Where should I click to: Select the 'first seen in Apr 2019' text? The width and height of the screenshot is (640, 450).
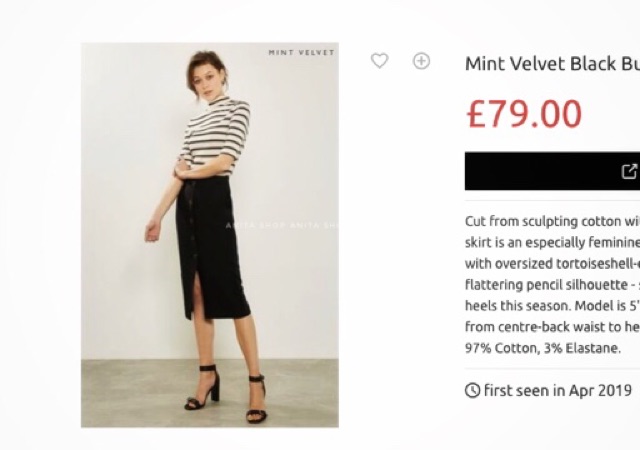557,390
